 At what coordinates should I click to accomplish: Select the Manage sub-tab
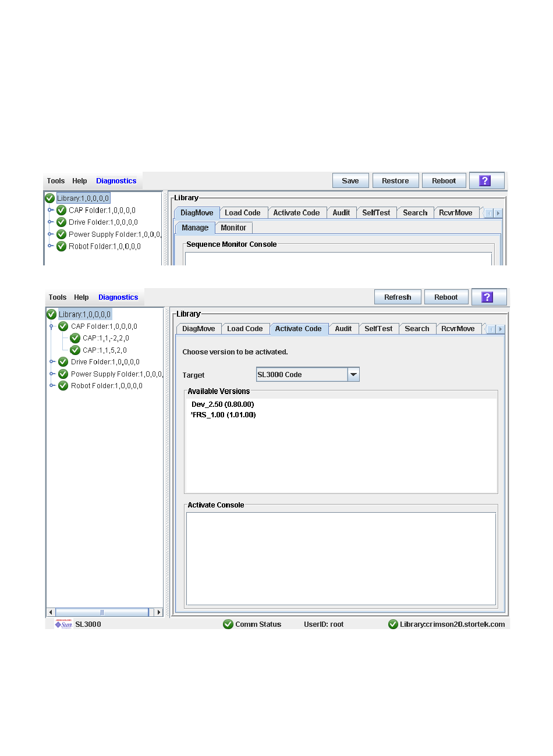(195, 228)
